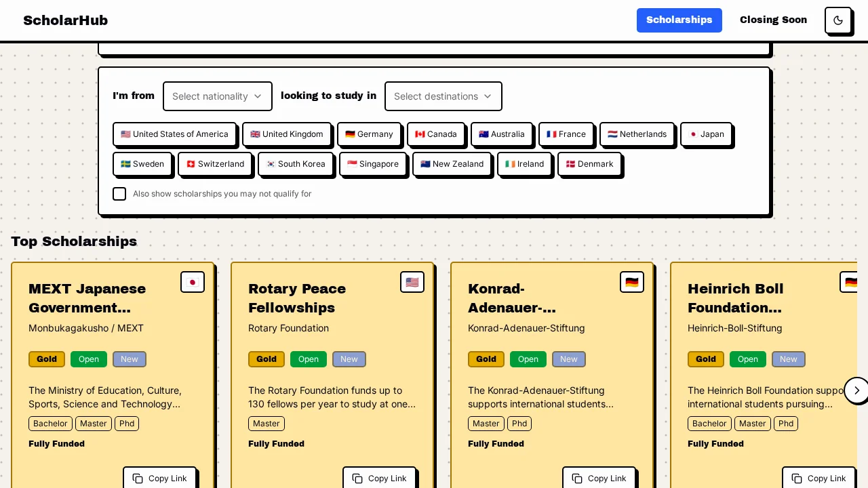Click Phd tag on MEXT card
The height and width of the screenshot is (488, 868).
pos(127,424)
